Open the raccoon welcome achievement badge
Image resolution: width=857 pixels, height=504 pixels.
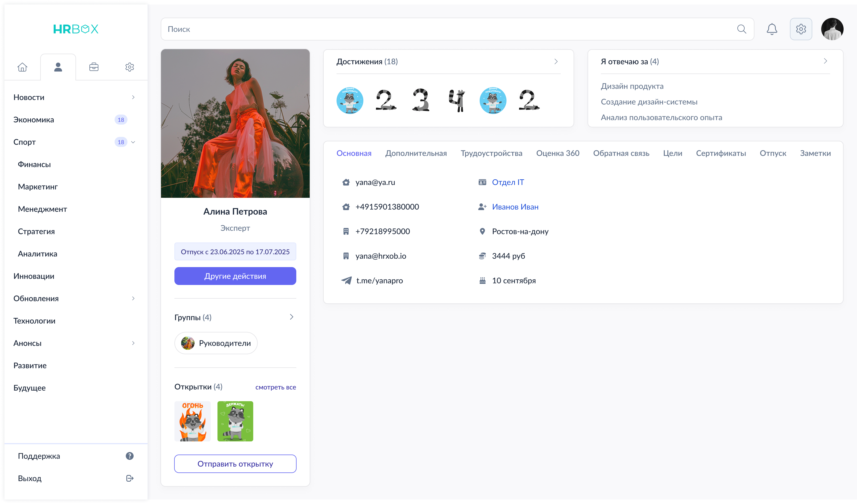350,101
